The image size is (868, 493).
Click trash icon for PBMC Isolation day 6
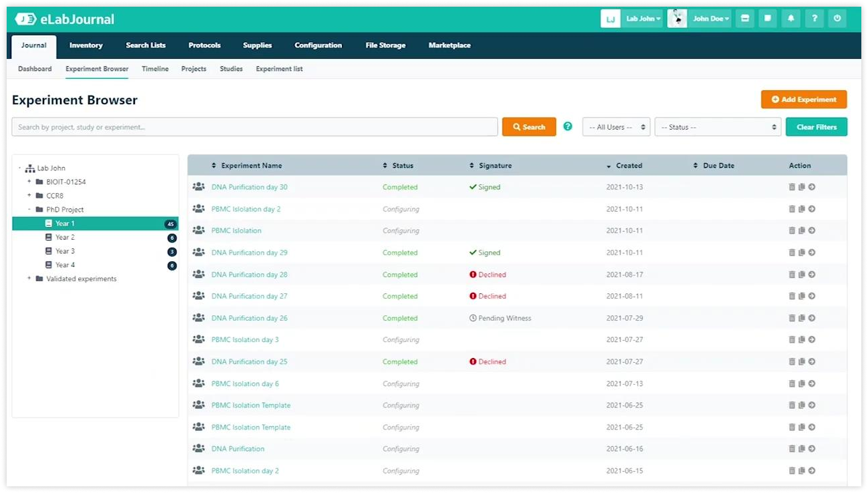coord(792,383)
